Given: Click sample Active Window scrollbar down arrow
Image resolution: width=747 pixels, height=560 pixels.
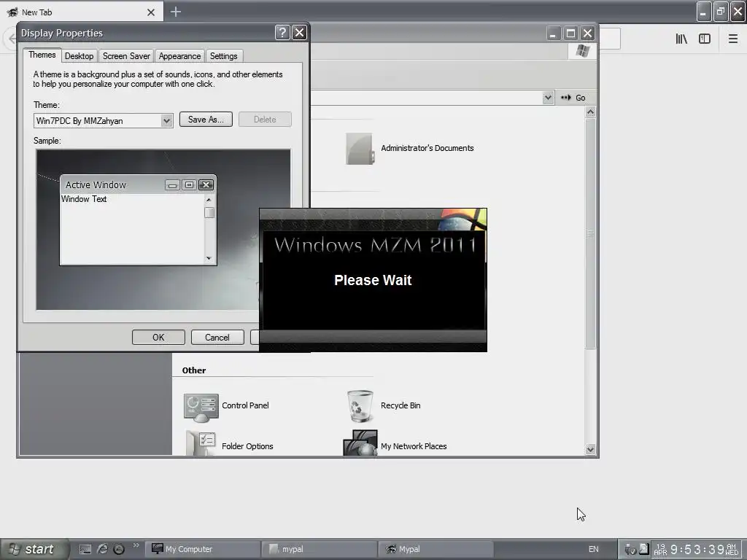Looking at the screenshot, I should (209, 259).
